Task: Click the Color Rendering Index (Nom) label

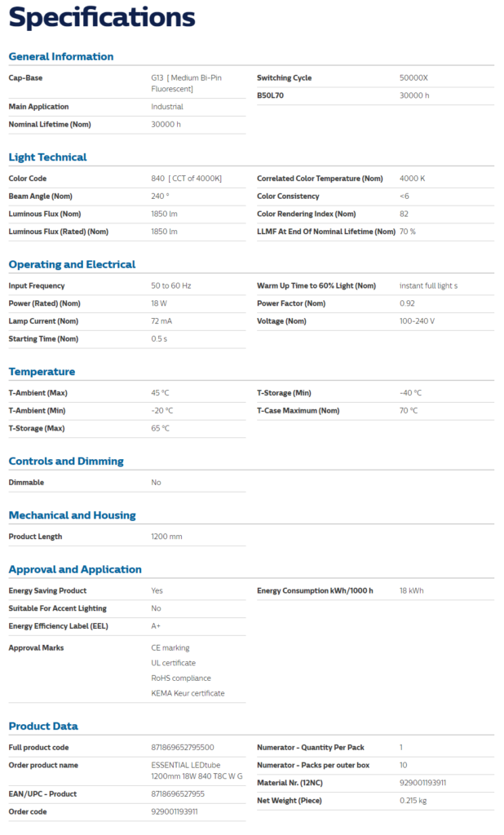Action: pyautogui.click(x=306, y=214)
